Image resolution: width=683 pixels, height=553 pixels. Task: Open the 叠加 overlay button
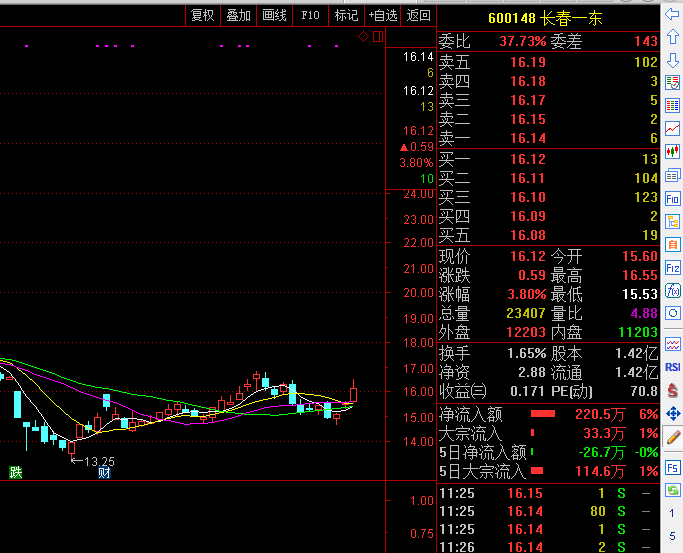(x=238, y=16)
